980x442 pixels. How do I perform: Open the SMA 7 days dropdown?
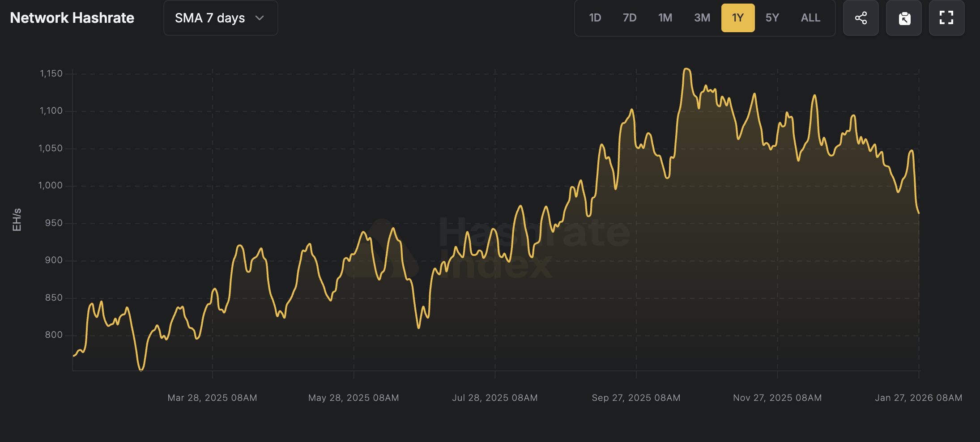tap(220, 18)
